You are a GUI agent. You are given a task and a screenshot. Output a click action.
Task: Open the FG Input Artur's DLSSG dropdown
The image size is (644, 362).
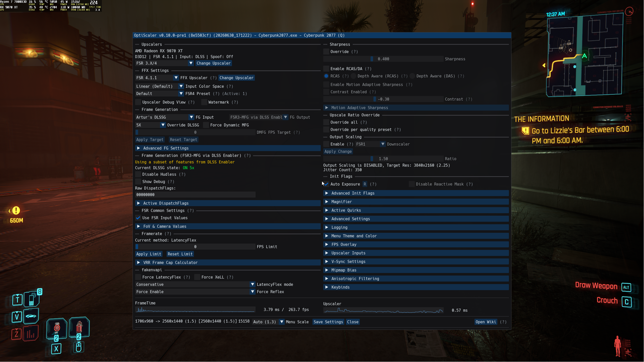pyautogui.click(x=165, y=117)
